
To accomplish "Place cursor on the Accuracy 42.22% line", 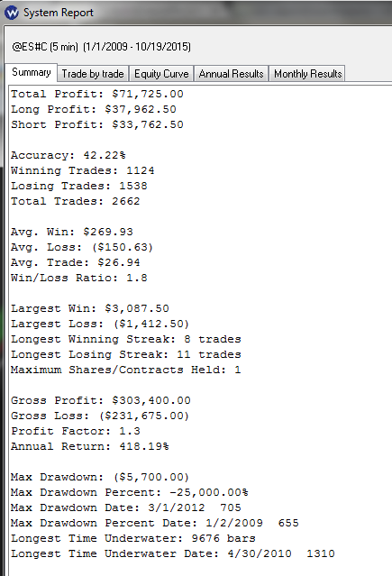I will pyautogui.click(x=68, y=155).
